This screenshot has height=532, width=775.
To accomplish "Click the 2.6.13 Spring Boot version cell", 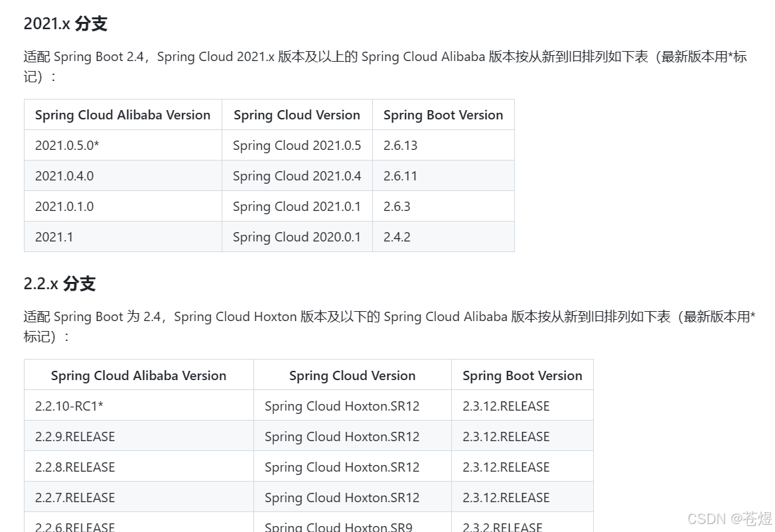I will click(x=399, y=145).
